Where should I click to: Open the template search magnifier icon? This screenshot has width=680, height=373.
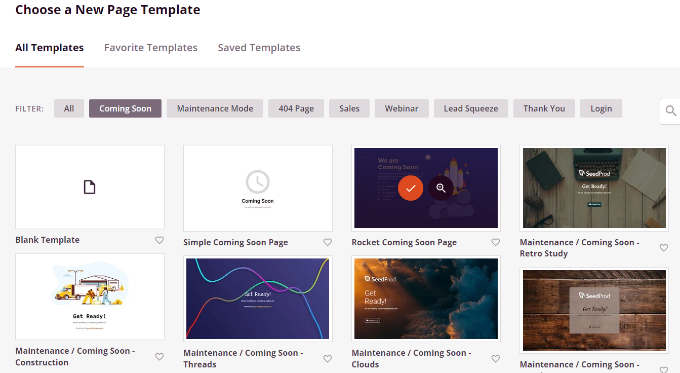[x=670, y=111]
